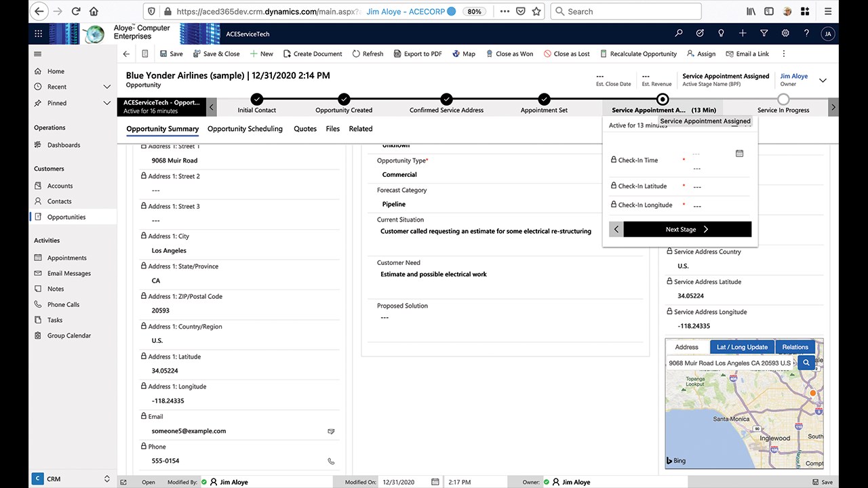Image resolution: width=868 pixels, height=488 pixels.
Task: Click the form page icon next to the back arrow
Action: click(x=145, y=54)
